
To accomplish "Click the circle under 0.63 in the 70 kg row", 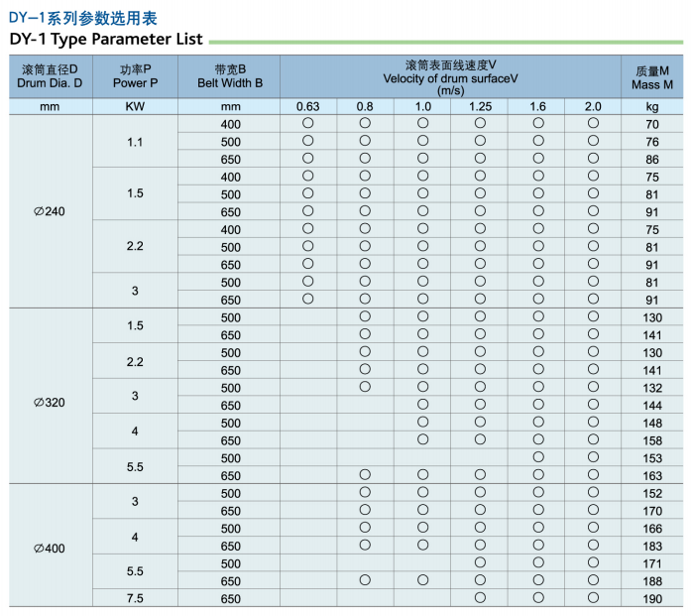I will 308,123.
